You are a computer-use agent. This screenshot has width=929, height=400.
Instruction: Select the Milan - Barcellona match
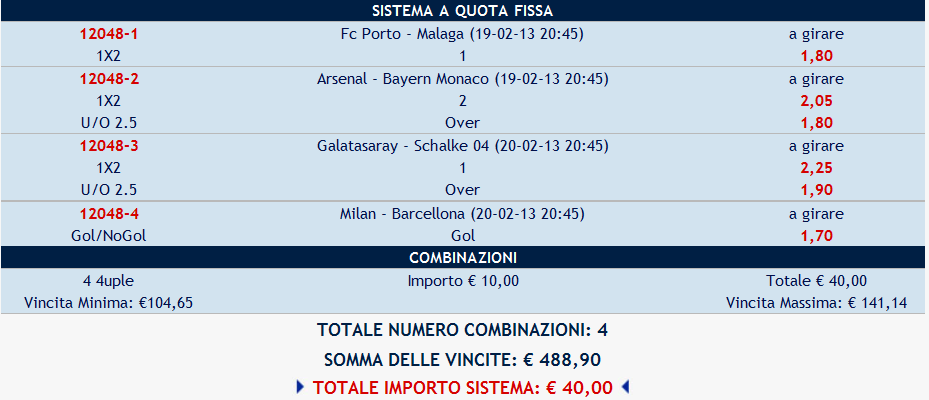click(462, 213)
